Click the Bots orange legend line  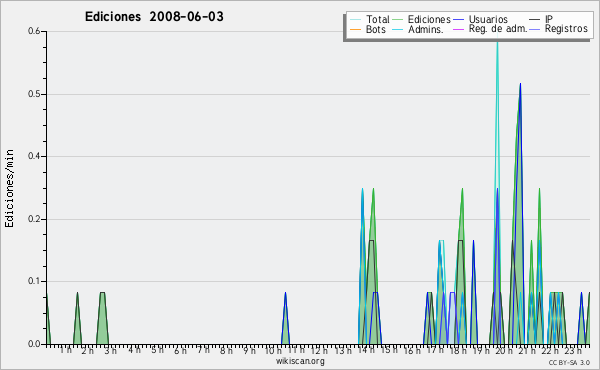355,29
